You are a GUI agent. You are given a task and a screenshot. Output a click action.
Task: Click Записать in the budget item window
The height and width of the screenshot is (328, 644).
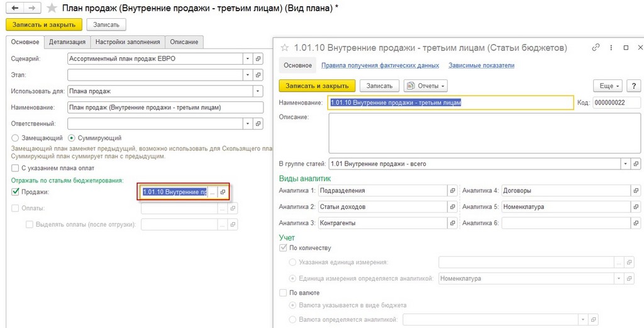[379, 86]
